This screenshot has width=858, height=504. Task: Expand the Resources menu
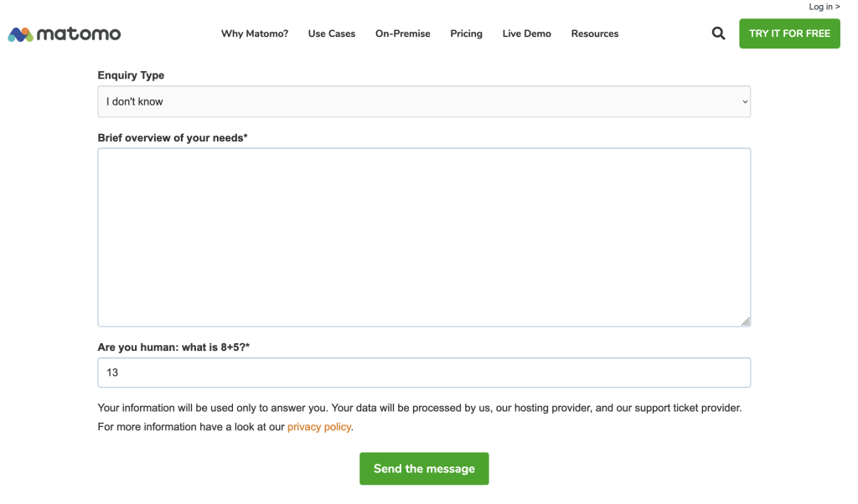tap(595, 34)
